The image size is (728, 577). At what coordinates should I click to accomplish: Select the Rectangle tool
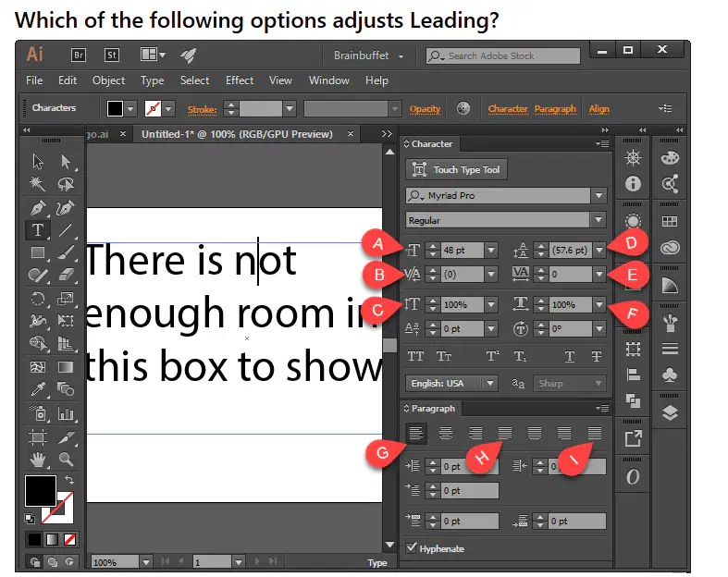[x=38, y=252]
